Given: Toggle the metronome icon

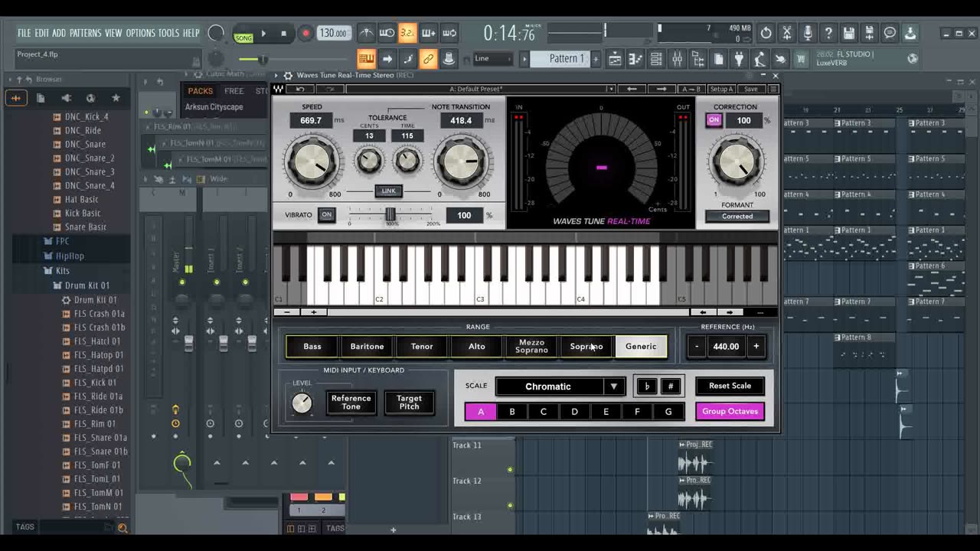Looking at the screenshot, I should point(367,33).
